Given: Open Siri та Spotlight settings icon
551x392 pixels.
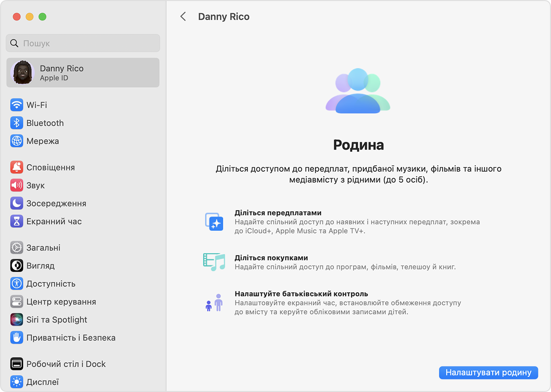Looking at the screenshot, I should click(x=17, y=319).
